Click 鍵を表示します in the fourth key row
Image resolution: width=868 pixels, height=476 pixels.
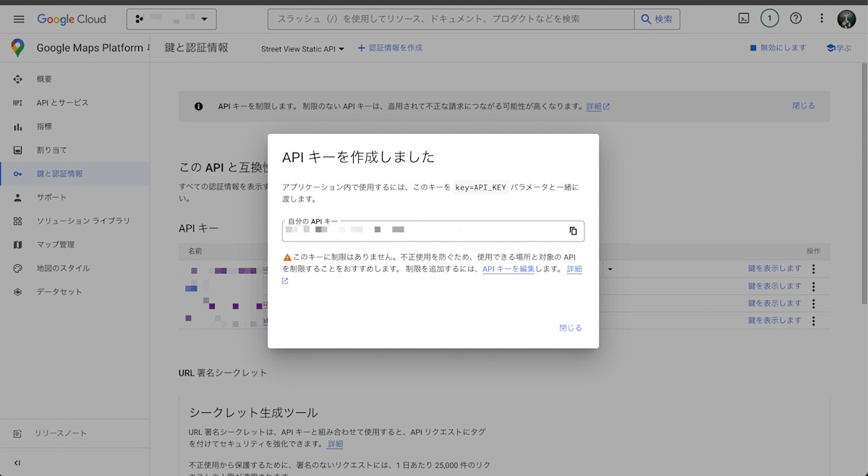[775, 320]
